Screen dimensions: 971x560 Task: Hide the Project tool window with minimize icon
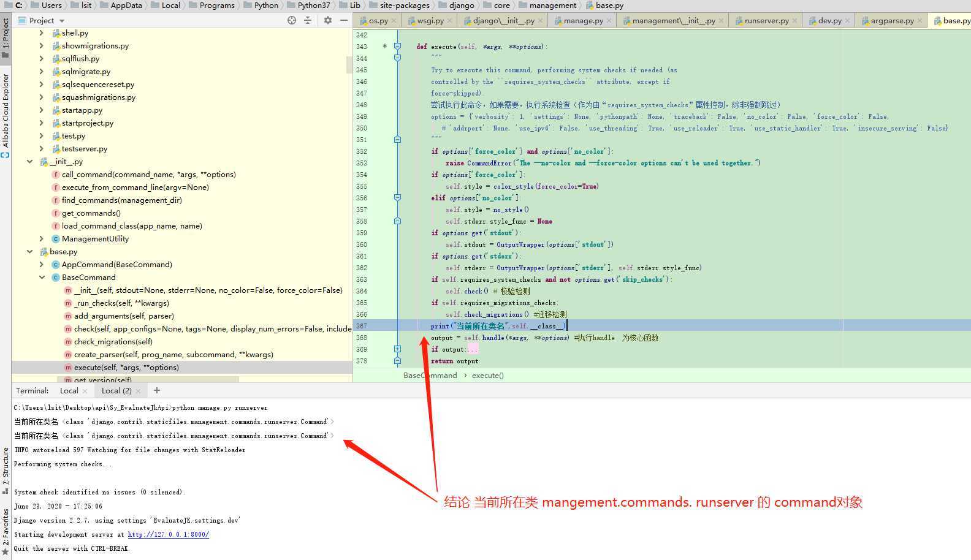point(344,20)
